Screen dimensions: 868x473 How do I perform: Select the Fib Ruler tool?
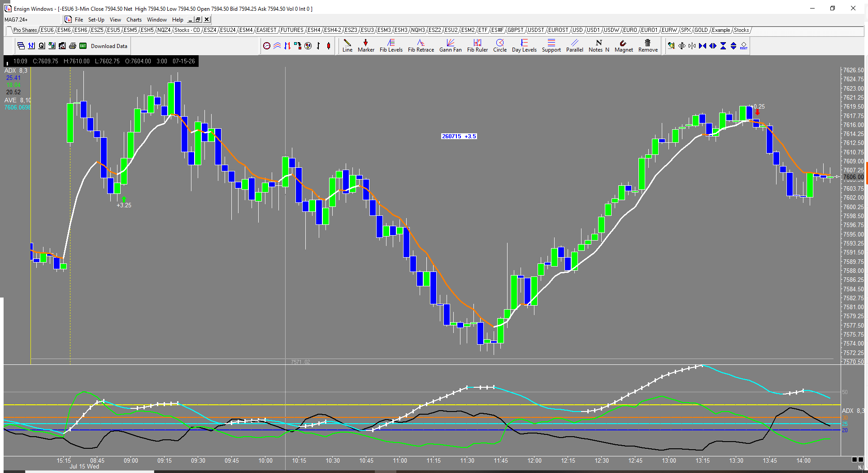[x=477, y=46]
